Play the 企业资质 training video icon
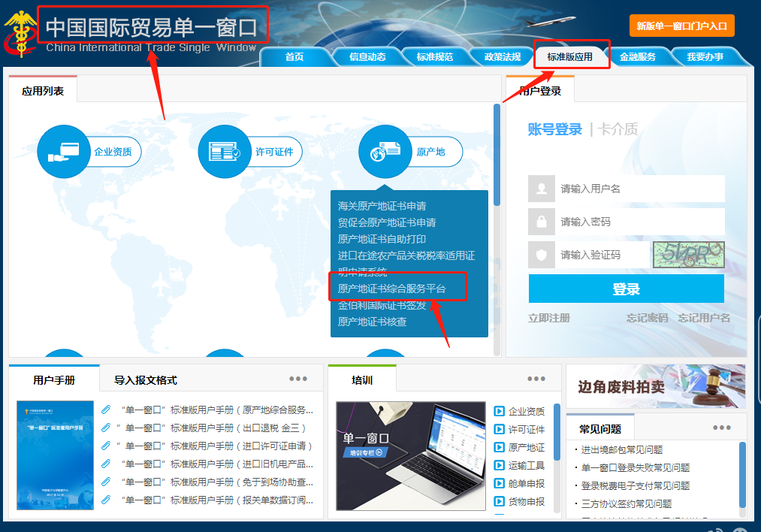This screenshot has width=761, height=532. coord(499,411)
